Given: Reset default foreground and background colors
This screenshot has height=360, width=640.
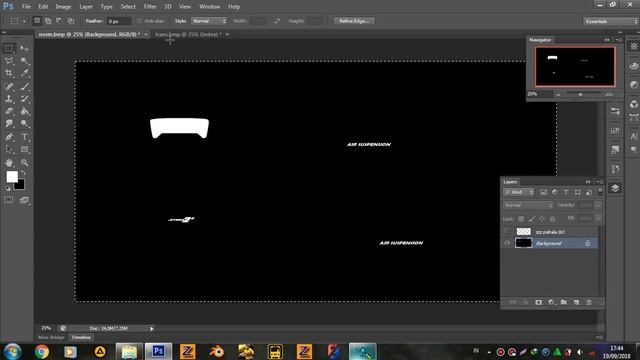Looking at the screenshot, I should coord(8,189).
